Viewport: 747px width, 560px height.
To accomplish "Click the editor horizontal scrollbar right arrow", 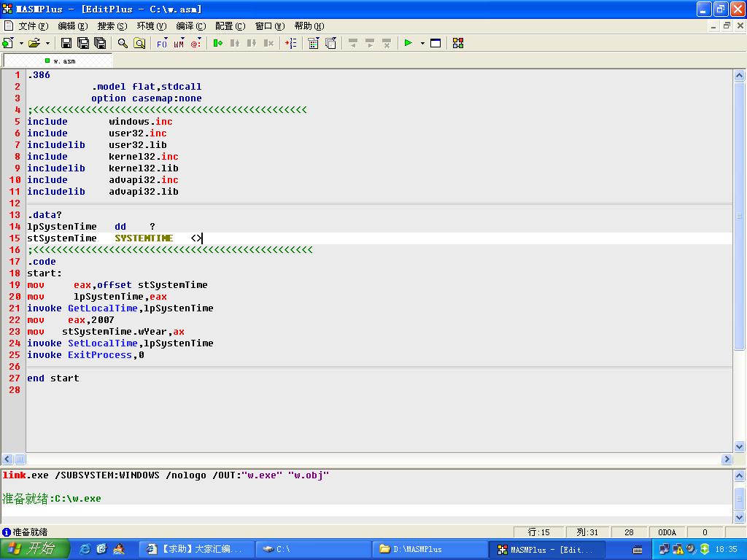I will (x=727, y=459).
